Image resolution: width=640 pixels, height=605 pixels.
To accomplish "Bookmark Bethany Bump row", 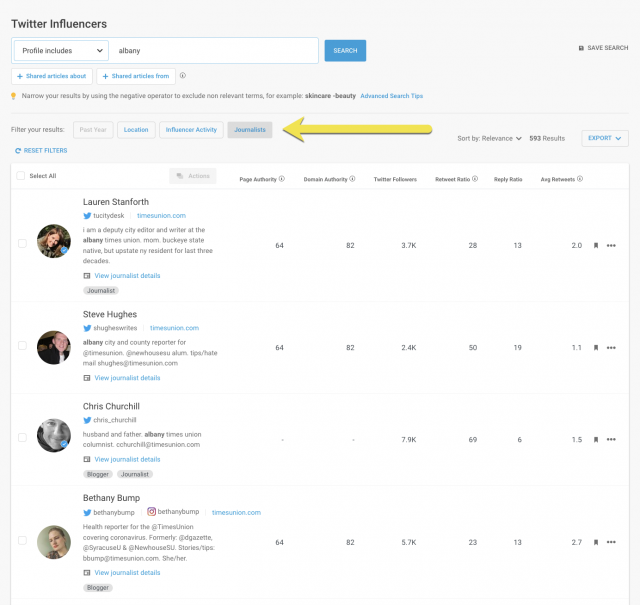I will [x=596, y=542].
